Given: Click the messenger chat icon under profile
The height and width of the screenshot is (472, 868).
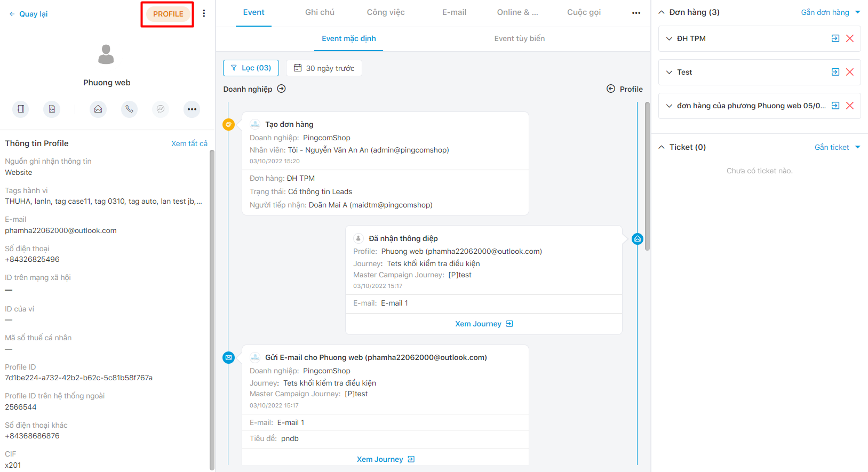Looking at the screenshot, I should point(161,109).
